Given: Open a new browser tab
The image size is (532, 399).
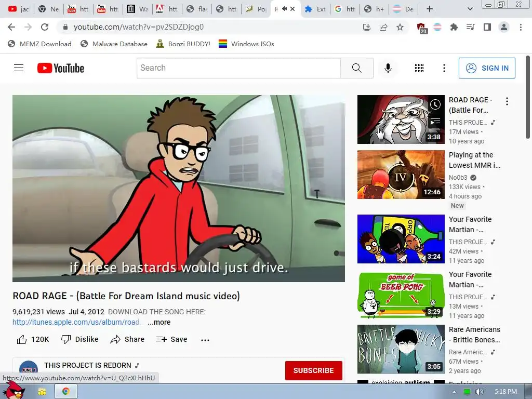Looking at the screenshot, I should pos(429,9).
